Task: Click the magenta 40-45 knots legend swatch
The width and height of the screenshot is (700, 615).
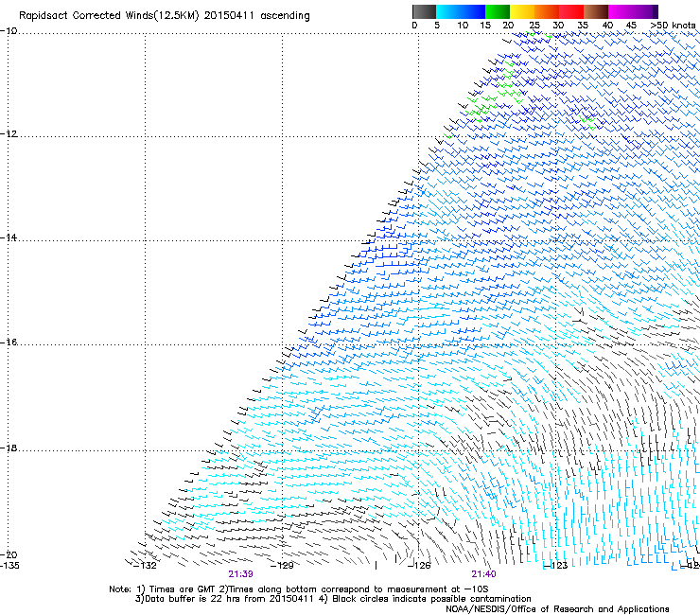Action: 621,11
